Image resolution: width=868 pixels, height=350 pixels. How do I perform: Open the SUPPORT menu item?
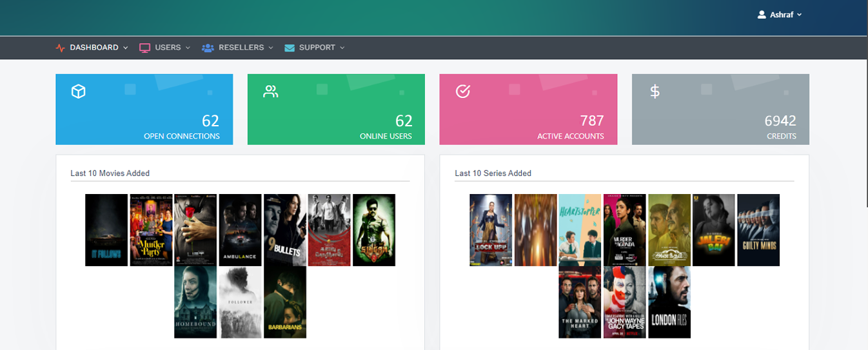[x=317, y=48]
